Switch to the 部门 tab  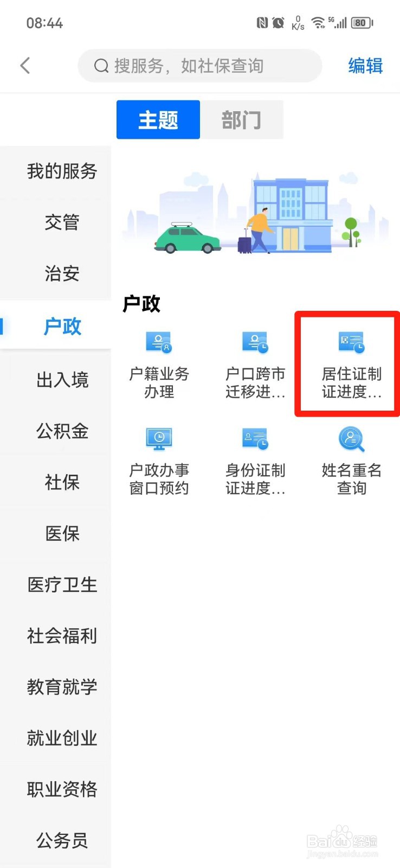[x=242, y=119]
